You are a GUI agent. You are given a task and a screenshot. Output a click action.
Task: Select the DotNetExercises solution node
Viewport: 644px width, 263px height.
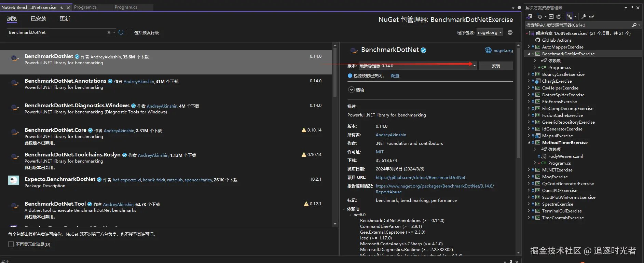pos(583,33)
